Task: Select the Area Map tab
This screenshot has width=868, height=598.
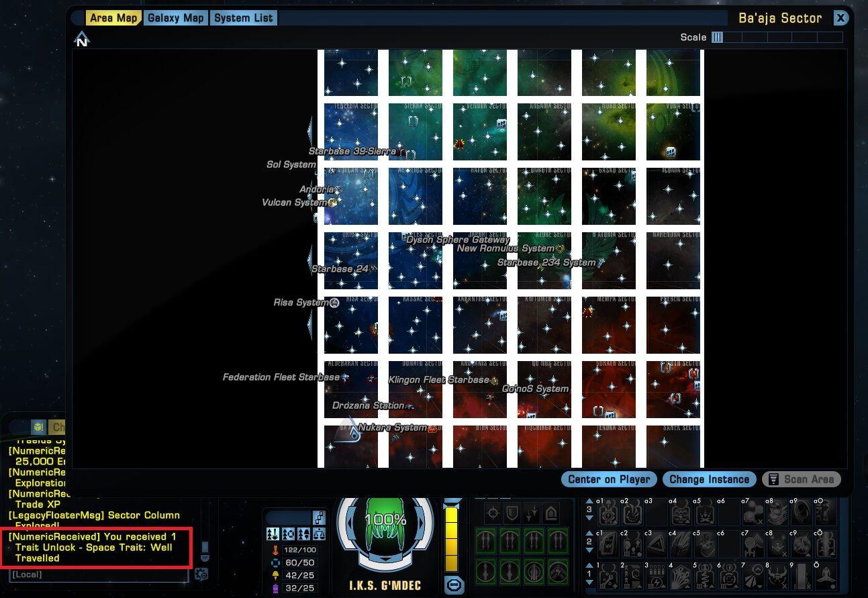Action: pos(113,18)
